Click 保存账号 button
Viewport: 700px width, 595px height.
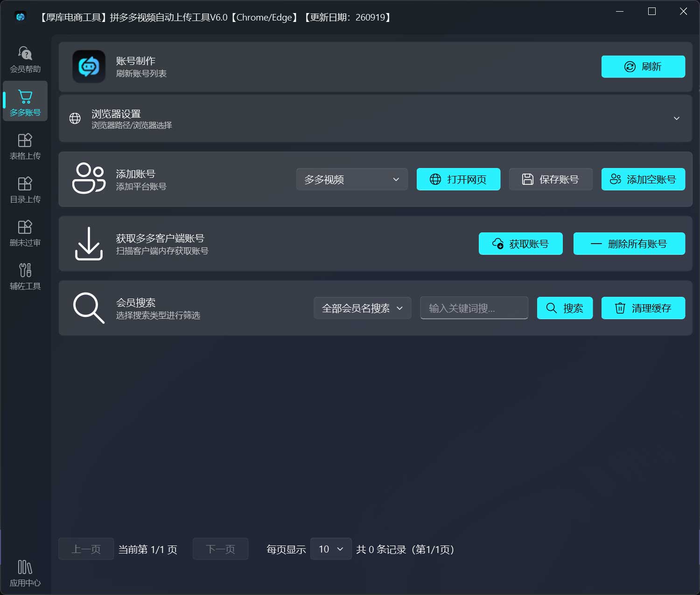point(551,179)
